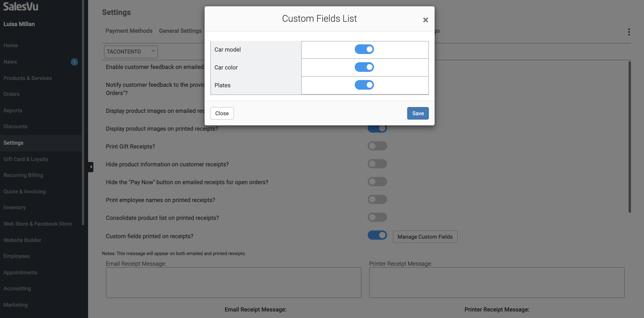Viewport: 644px width, 318px height.
Task: Open Products & Services in sidebar
Action: pyautogui.click(x=28, y=78)
